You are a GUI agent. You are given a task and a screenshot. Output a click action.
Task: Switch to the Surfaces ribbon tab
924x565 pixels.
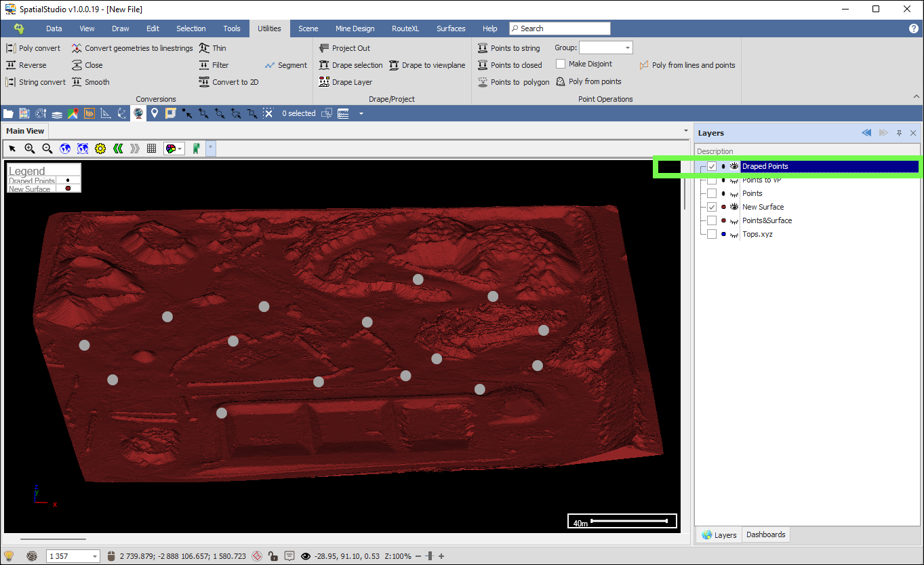tap(451, 28)
